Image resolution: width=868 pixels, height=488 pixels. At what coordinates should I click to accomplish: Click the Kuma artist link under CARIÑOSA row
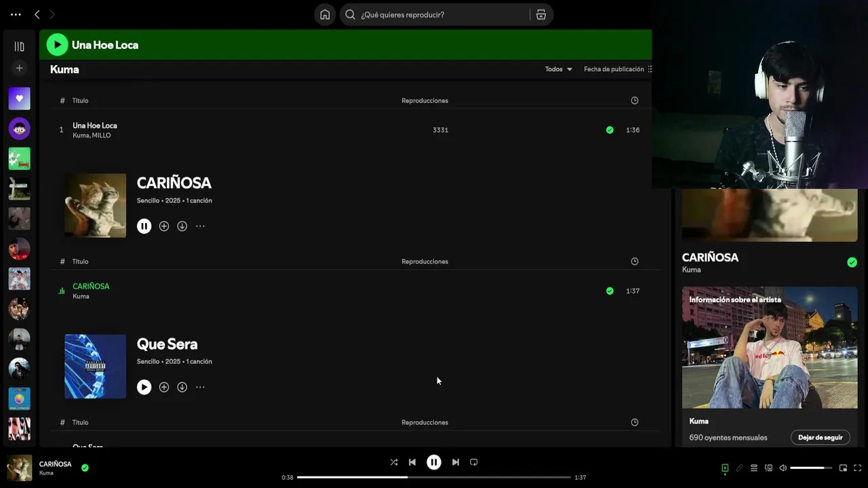pos(81,296)
